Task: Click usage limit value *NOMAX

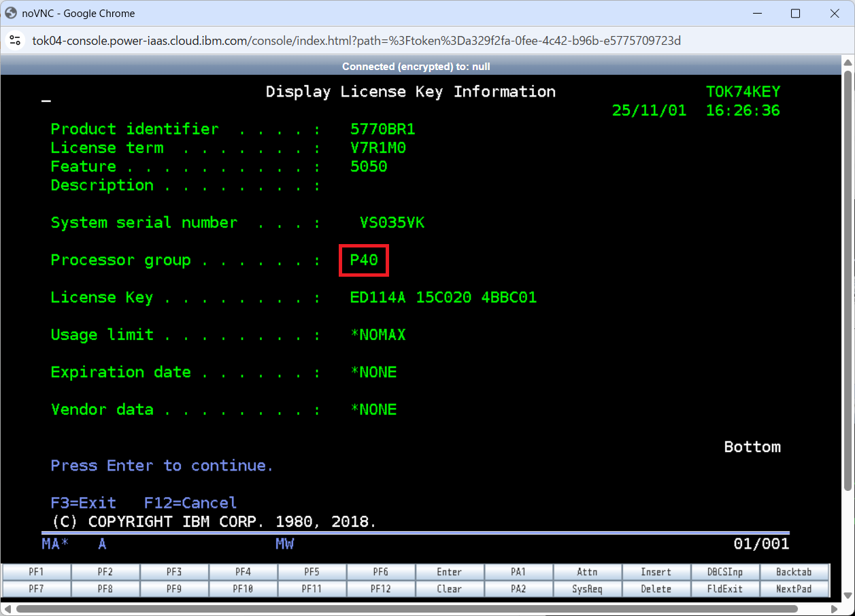Action: pos(378,335)
